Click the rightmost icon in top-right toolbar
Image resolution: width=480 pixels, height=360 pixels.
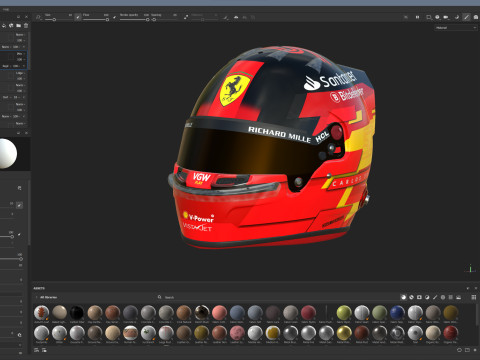pyautogui.click(x=476, y=17)
